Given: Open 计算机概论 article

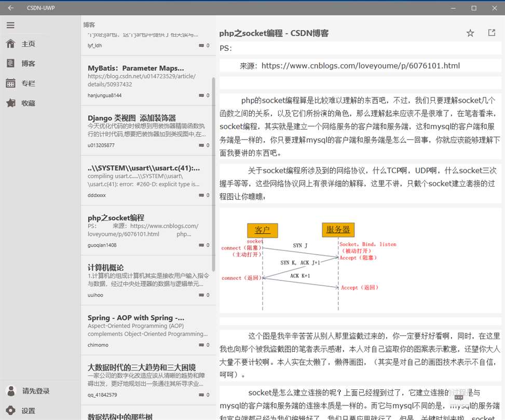Looking at the screenshot, I should tap(148, 281).
